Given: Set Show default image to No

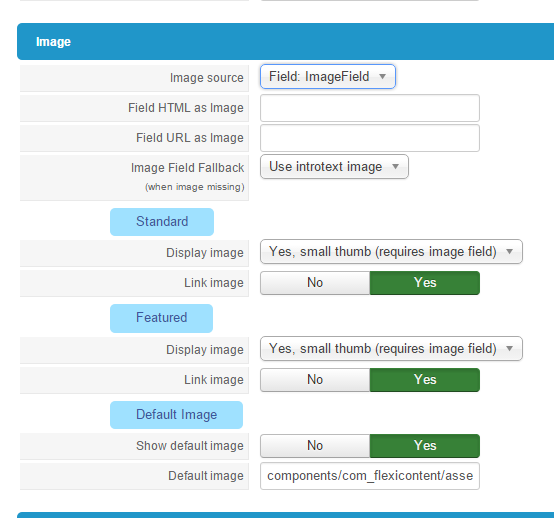Looking at the screenshot, I should [x=315, y=446].
